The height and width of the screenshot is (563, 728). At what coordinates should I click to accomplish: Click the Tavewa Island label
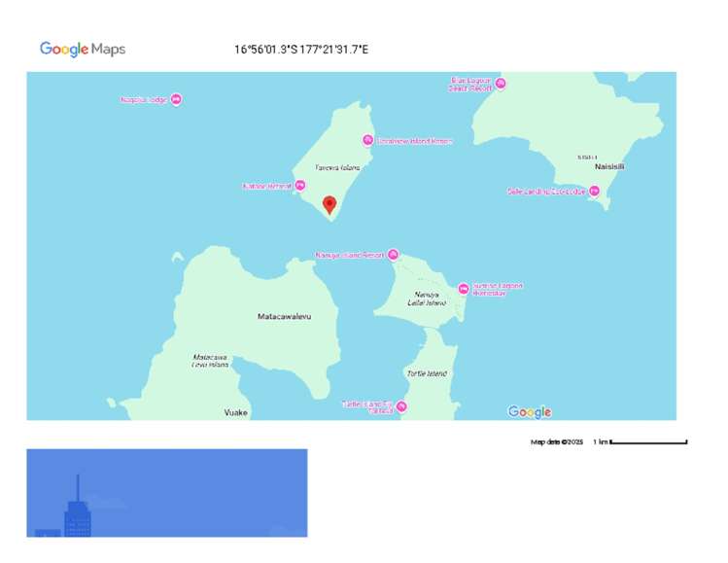(x=337, y=167)
